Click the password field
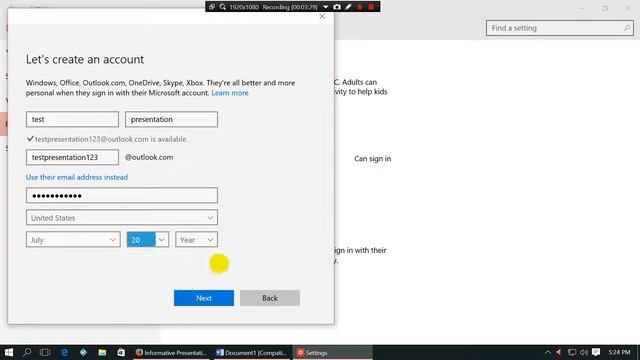 click(122, 196)
